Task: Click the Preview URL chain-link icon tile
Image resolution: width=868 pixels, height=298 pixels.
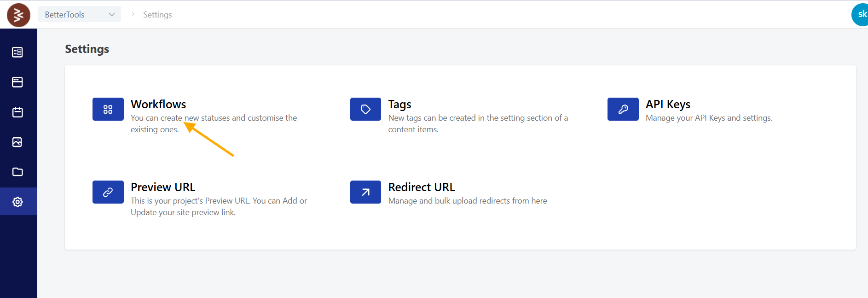Action: (x=108, y=192)
